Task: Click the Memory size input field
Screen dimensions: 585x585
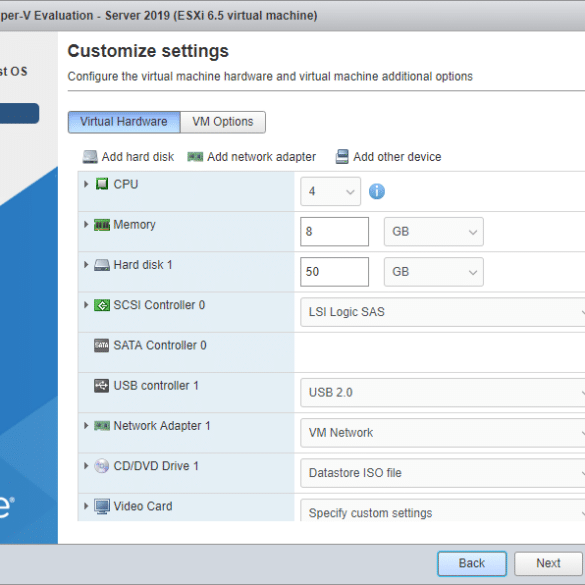Action: pyautogui.click(x=334, y=232)
